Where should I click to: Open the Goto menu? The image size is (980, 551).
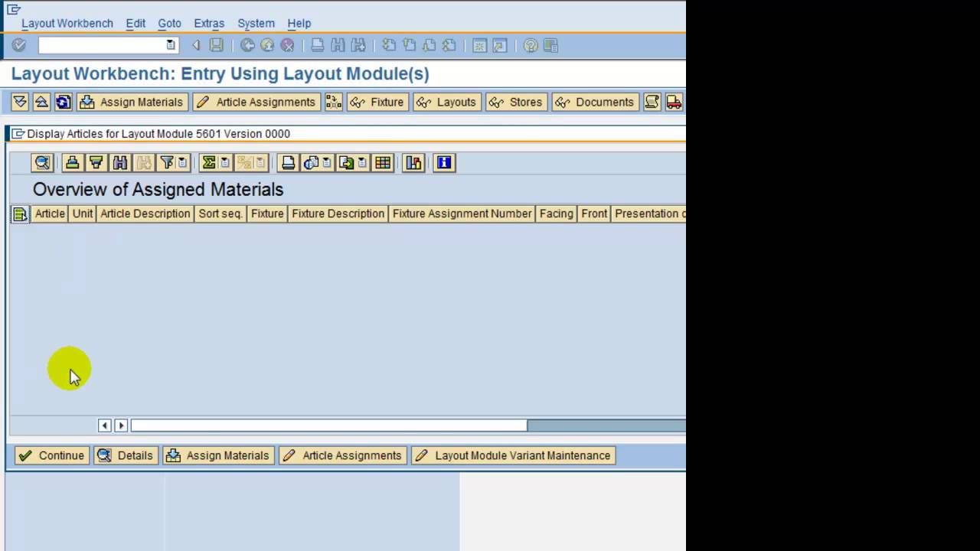(x=169, y=23)
